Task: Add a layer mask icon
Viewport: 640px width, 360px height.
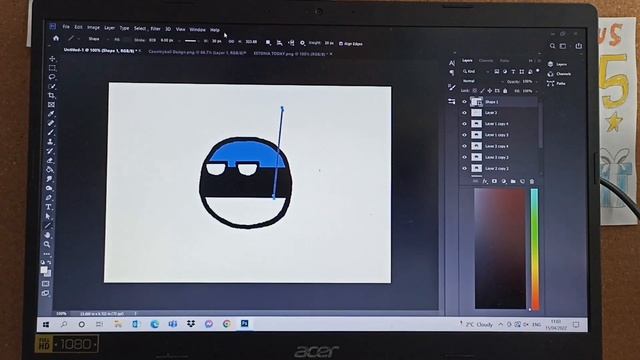Action: click(x=494, y=181)
